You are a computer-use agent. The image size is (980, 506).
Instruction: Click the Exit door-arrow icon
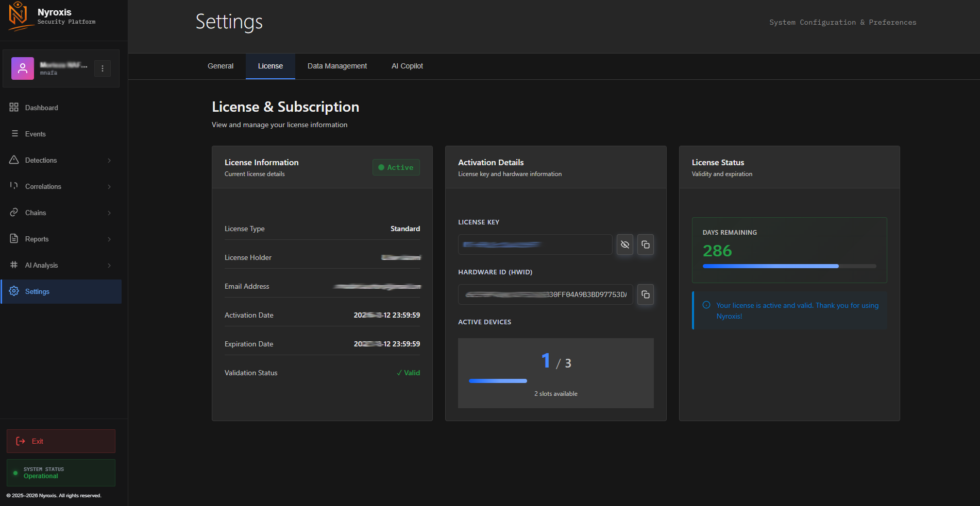pyautogui.click(x=21, y=441)
